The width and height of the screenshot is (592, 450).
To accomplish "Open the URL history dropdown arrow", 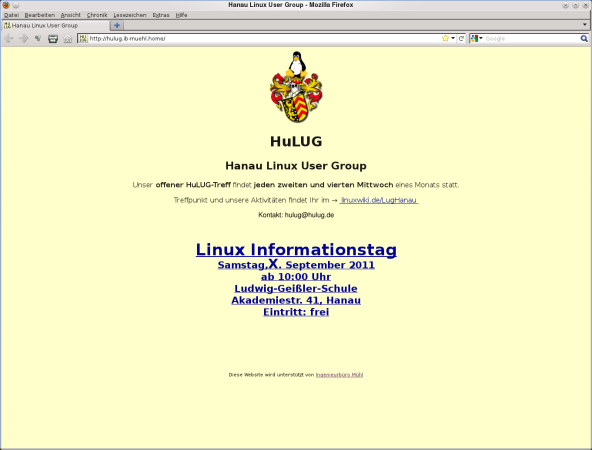I will click(x=453, y=39).
